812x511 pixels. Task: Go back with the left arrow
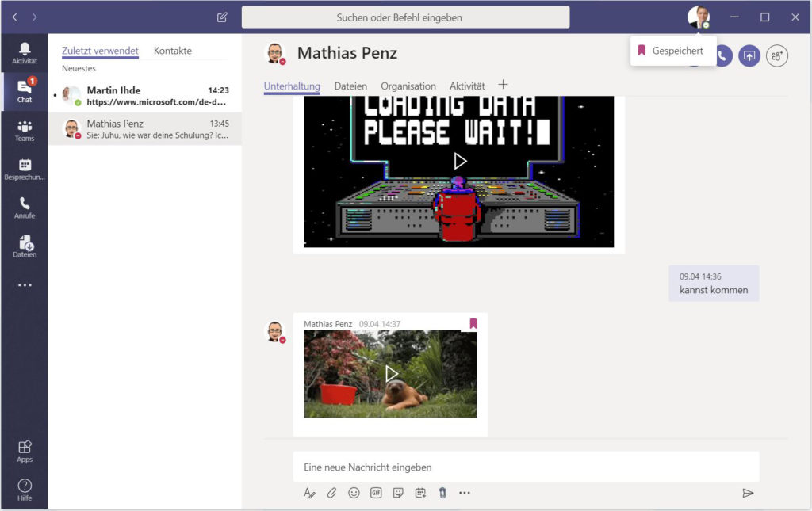14,17
